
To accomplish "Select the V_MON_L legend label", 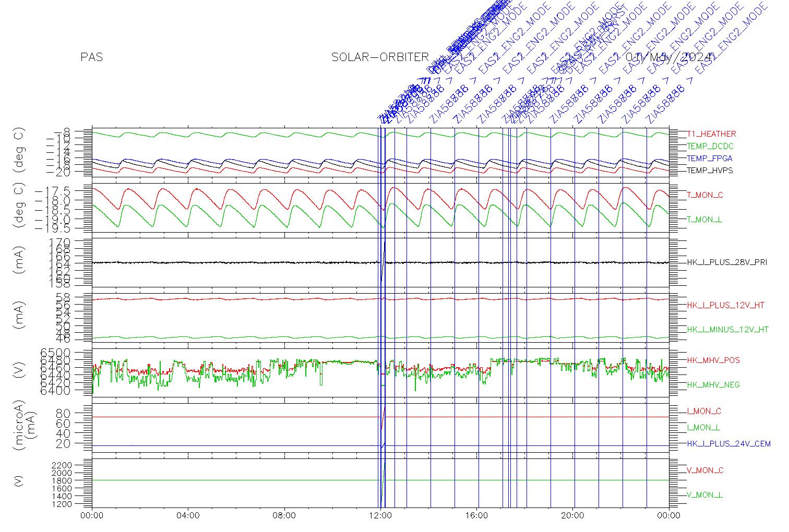I will (704, 495).
